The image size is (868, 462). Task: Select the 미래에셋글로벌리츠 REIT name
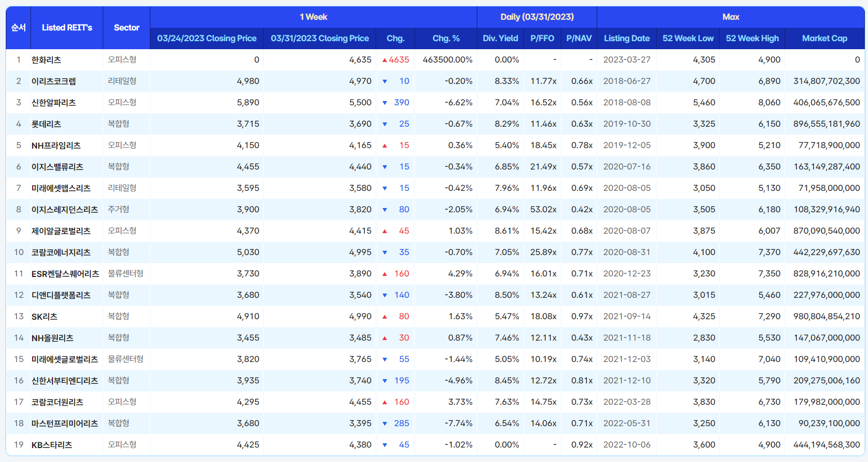[65, 359]
